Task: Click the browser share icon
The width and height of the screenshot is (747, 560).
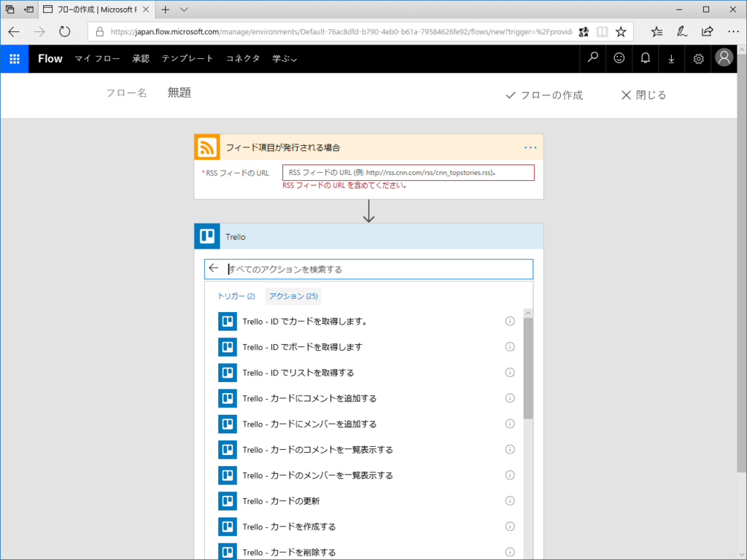Action: click(708, 32)
